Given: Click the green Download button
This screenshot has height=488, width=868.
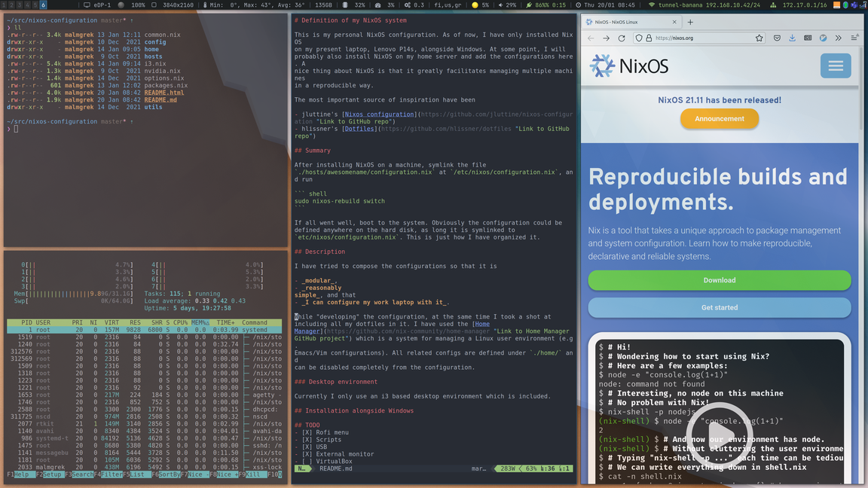Looking at the screenshot, I should point(719,280).
